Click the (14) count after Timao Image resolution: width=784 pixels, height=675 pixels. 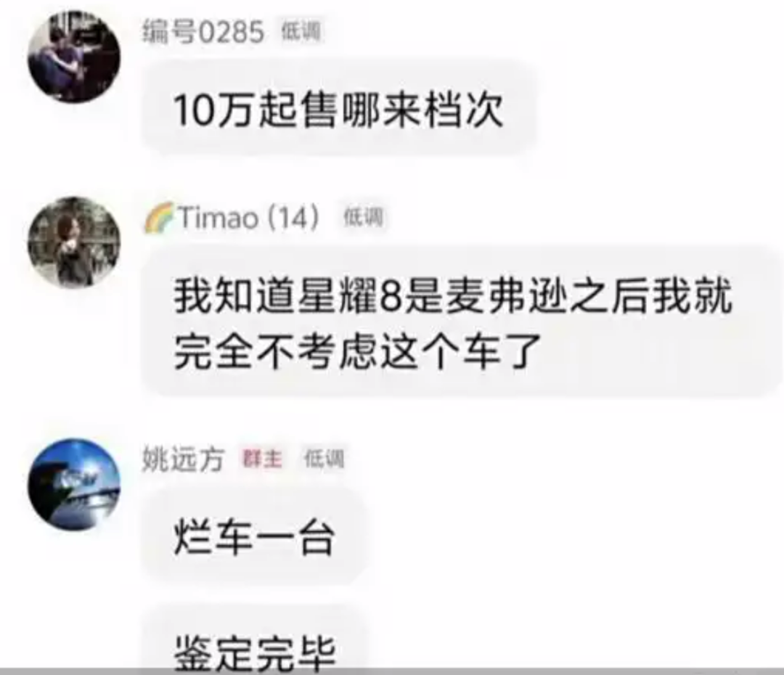coord(293,218)
